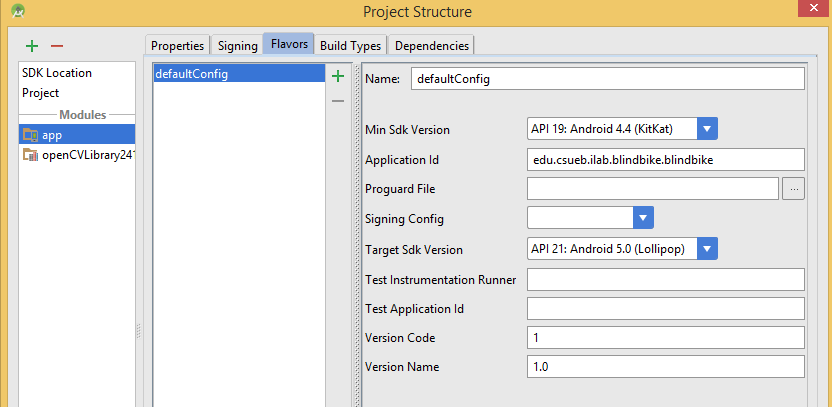The width and height of the screenshot is (832, 407).
Task: Click the green add flavor plus icon
Action: pos(338,76)
